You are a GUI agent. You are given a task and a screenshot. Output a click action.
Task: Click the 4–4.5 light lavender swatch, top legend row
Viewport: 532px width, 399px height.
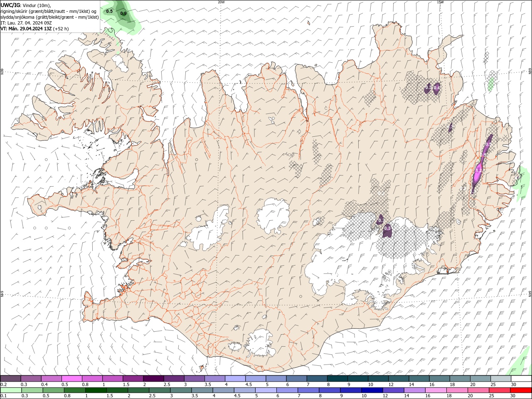tap(235, 379)
